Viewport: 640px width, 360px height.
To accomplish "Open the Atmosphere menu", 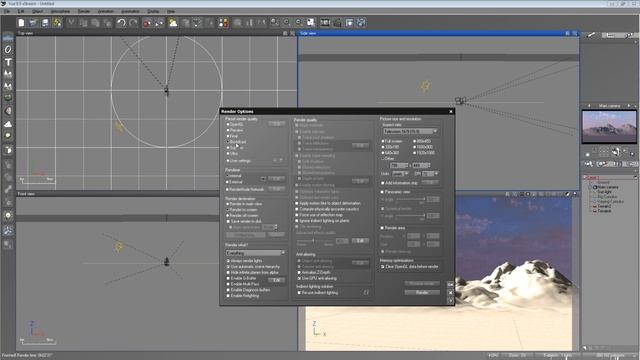I will pyautogui.click(x=60, y=11).
